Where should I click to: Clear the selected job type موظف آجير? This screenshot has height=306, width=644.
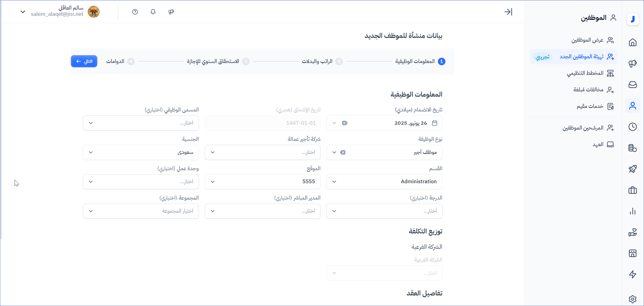343,152
